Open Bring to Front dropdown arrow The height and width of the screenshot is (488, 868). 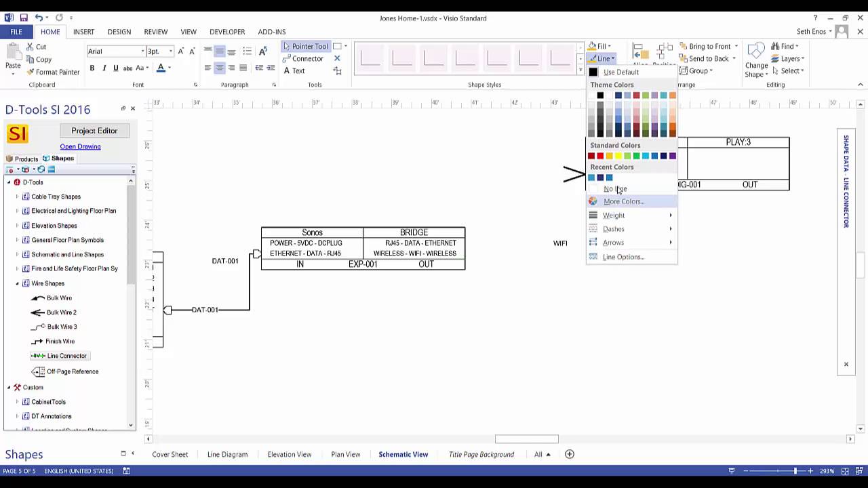click(736, 46)
